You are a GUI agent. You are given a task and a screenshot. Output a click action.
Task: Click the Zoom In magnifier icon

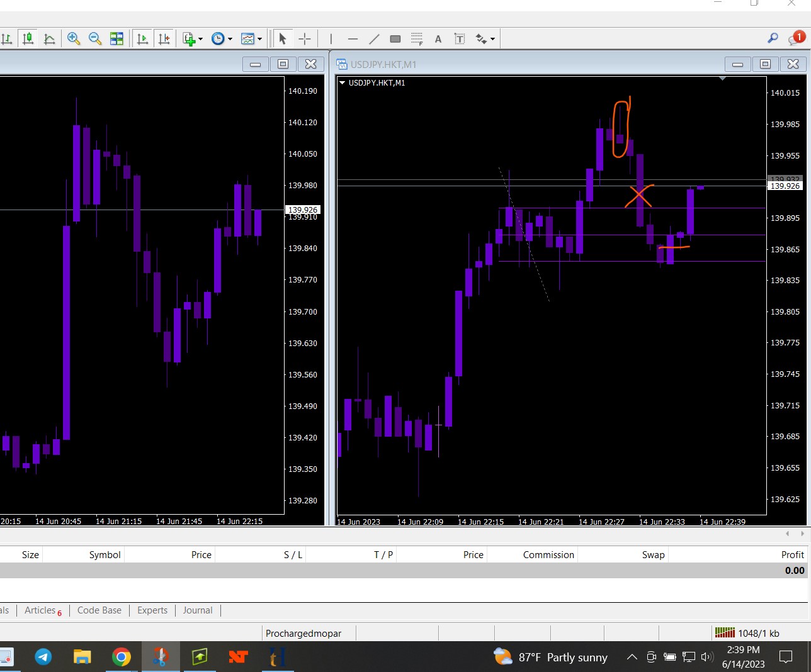point(74,39)
